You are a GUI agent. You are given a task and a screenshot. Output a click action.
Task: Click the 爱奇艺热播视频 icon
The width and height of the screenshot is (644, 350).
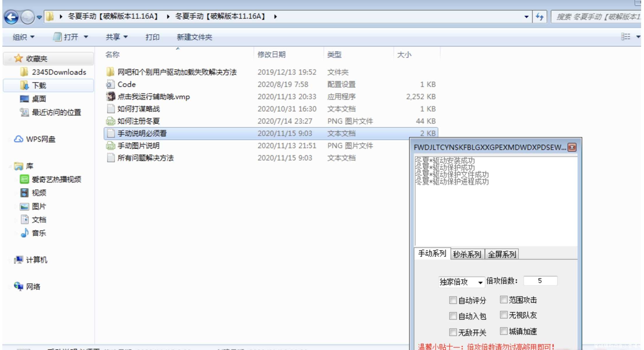[x=24, y=179]
